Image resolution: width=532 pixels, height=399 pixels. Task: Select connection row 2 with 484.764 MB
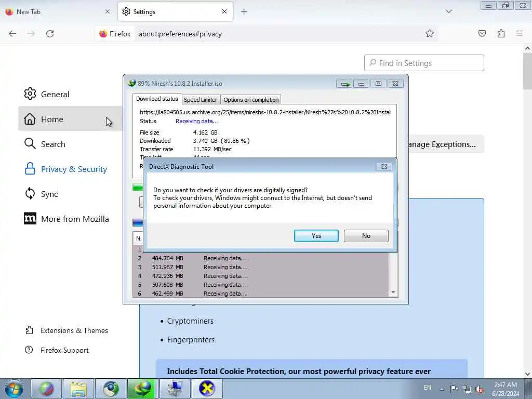coord(261,258)
